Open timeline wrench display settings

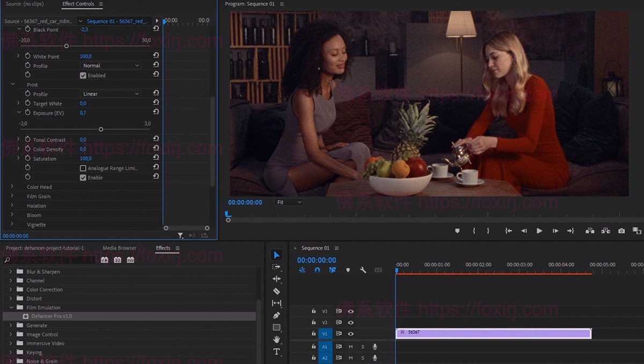[x=363, y=270]
